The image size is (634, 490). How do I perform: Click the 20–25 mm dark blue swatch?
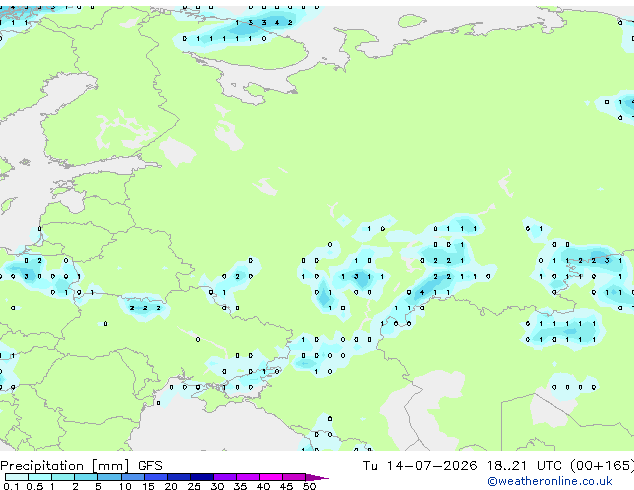tap(178, 477)
